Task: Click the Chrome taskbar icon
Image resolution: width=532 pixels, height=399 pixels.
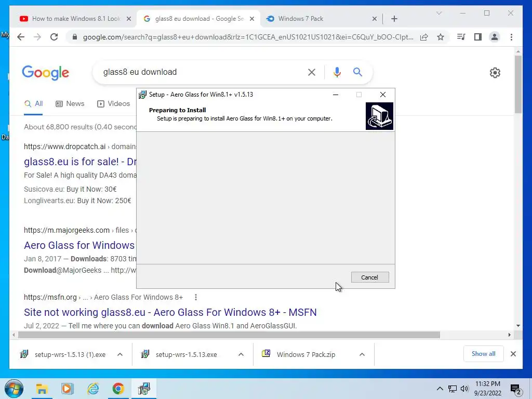Action: click(118, 389)
